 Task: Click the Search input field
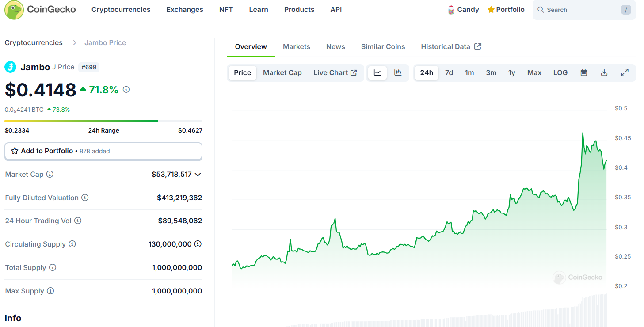pyautogui.click(x=584, y=10)
